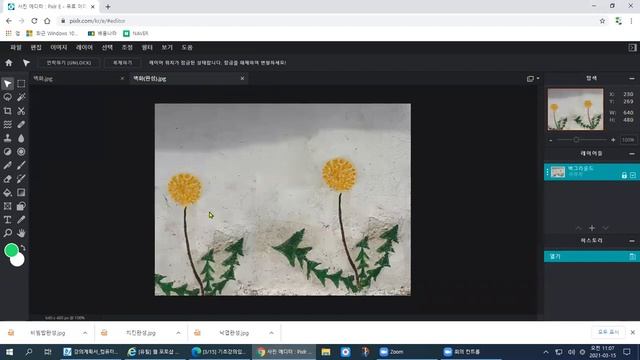Select the Pen tool
The width and height of the screenshot is (640, 360).
[x=7, y=165]
